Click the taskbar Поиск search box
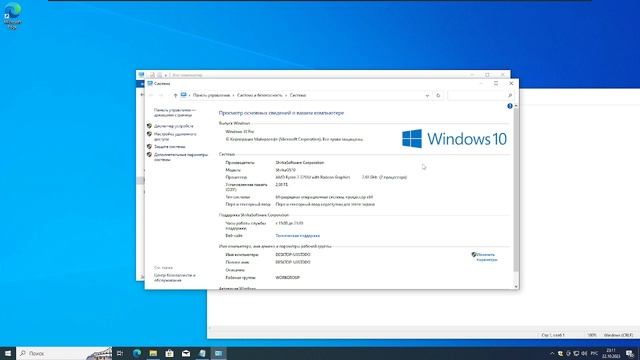 coord(65,353)
